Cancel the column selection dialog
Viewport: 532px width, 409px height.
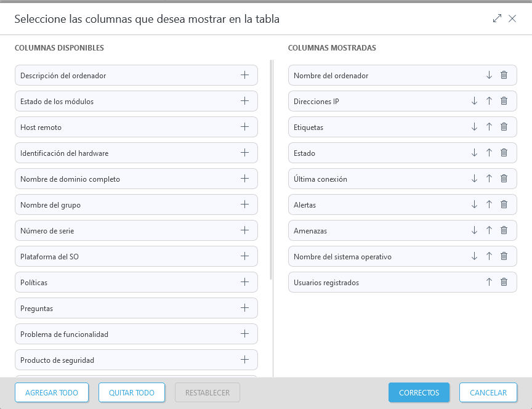[x=488, y=392]
